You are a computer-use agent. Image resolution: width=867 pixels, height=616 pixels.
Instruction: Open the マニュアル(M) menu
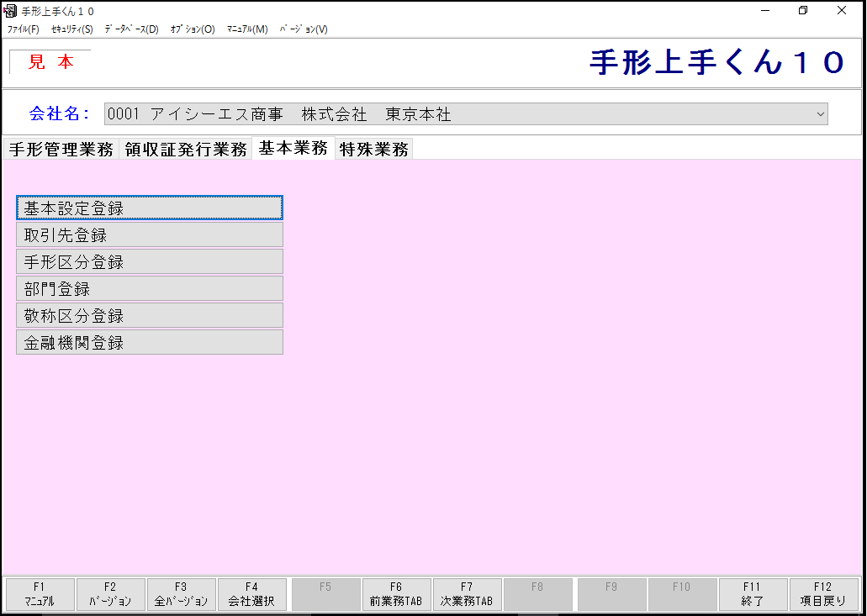(x=247, y=29)
